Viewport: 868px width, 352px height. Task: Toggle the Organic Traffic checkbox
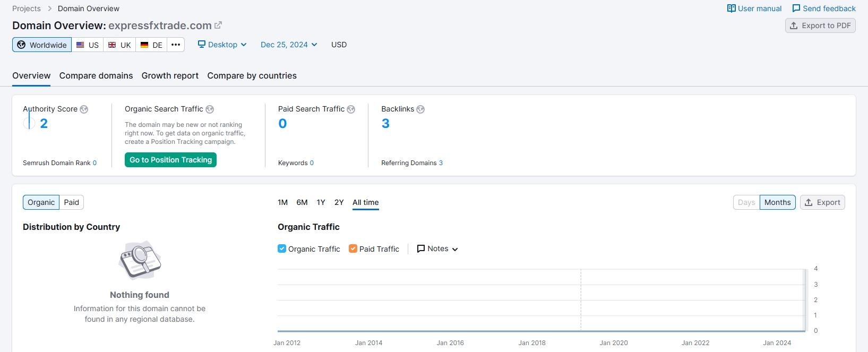(282, 248)
